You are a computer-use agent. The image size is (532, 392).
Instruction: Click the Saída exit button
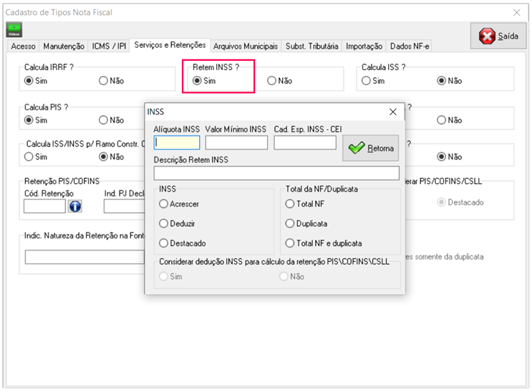click(x=499, y=36)
